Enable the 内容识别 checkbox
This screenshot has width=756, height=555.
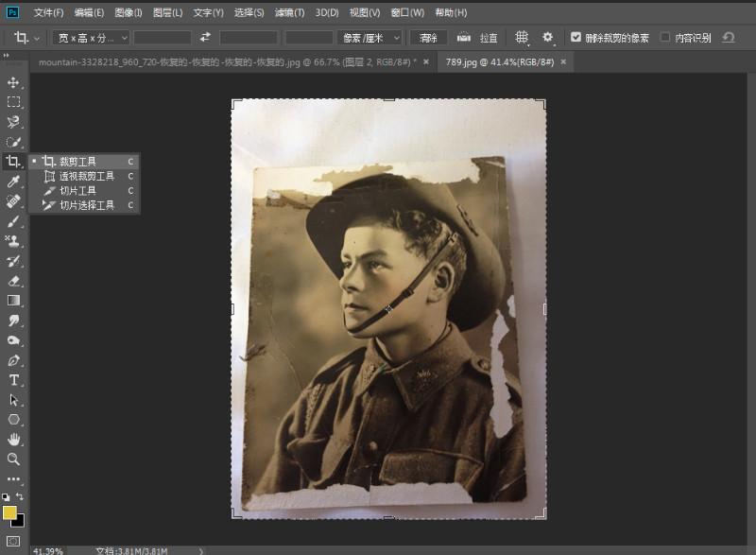point(665,38)
